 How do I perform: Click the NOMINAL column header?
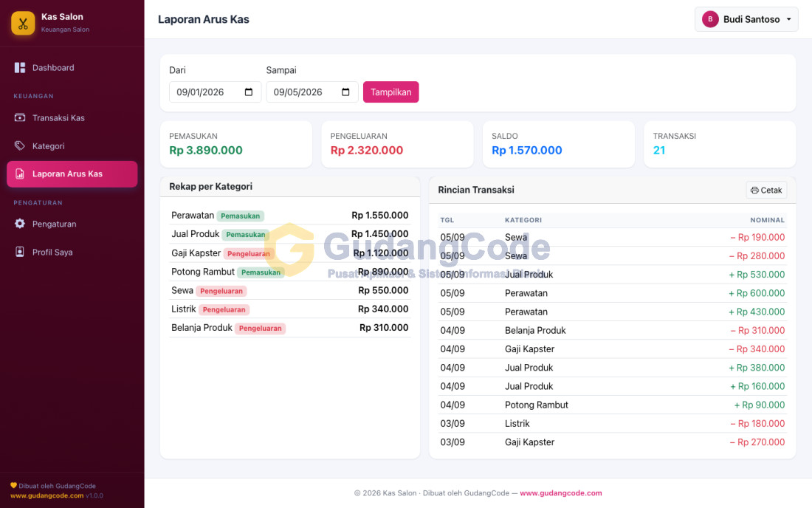pyautogui.click(x=768, y=220)
